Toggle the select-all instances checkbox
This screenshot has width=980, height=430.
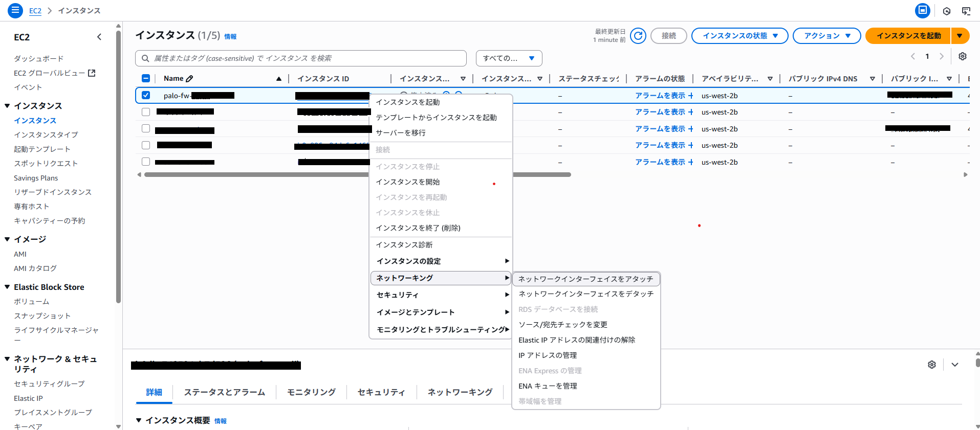[146, 78]
